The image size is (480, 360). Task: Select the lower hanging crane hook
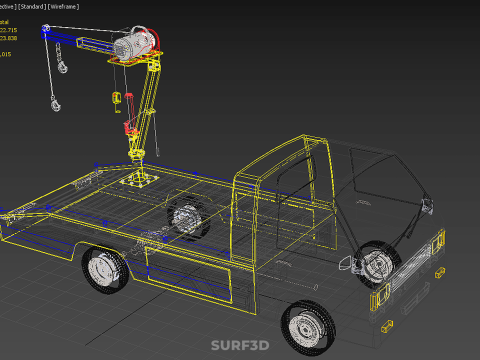pyautogui.click(x=55, y=104)
